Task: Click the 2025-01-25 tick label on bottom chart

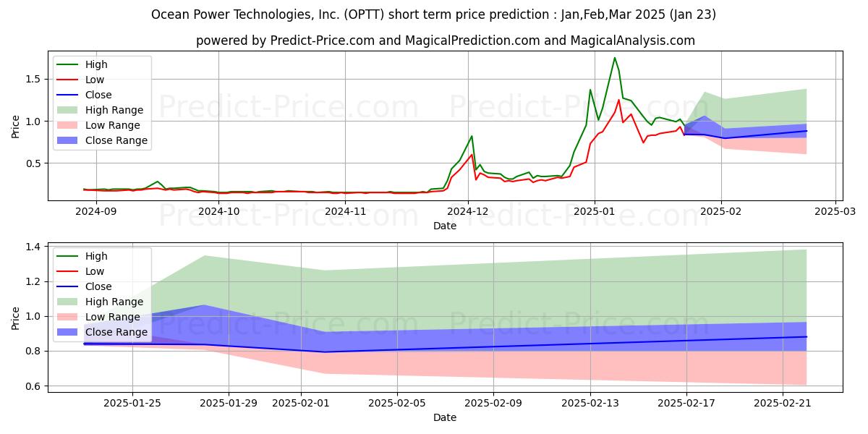Action: tap(132, 403)
